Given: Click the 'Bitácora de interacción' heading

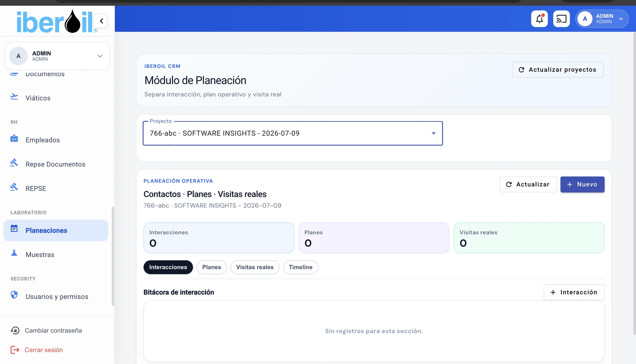Looking at the screenshot, I should 179,292.
